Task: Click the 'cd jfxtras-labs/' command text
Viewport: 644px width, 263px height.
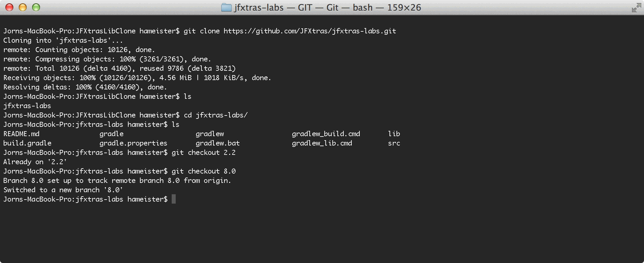Action: (x=216, y=115)
